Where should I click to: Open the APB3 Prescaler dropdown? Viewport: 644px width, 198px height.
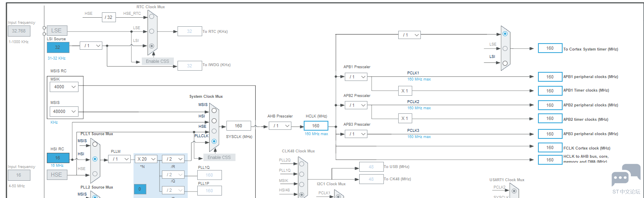point(356,134)
